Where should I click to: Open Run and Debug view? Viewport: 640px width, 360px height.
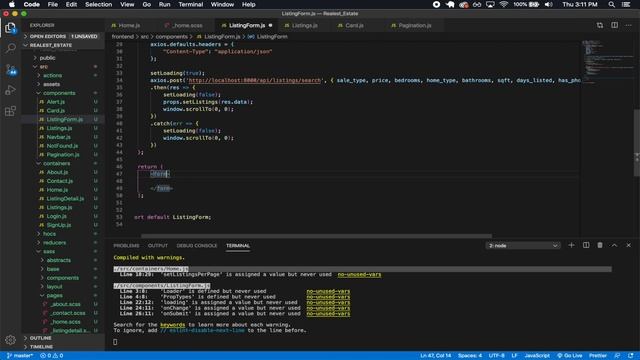coord(10,90)
